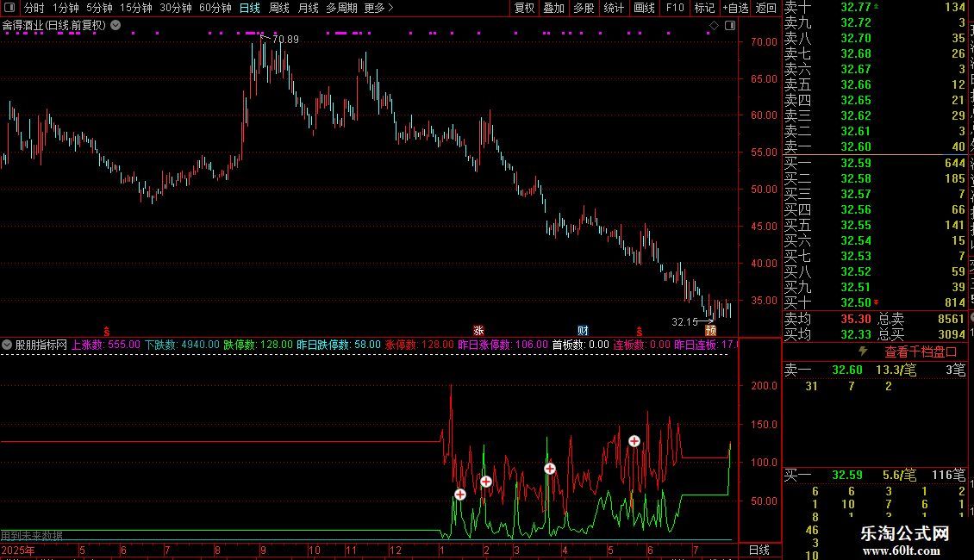
Task: Toggle the left sidebar panel icon
Action: pos(9,8)
